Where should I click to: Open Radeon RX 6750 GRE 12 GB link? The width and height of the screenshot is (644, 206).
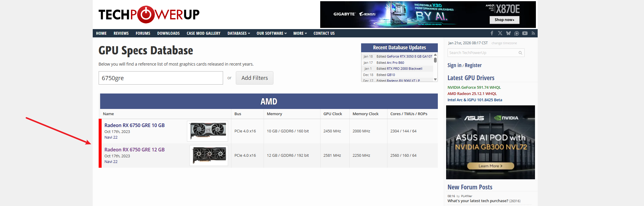134,150
